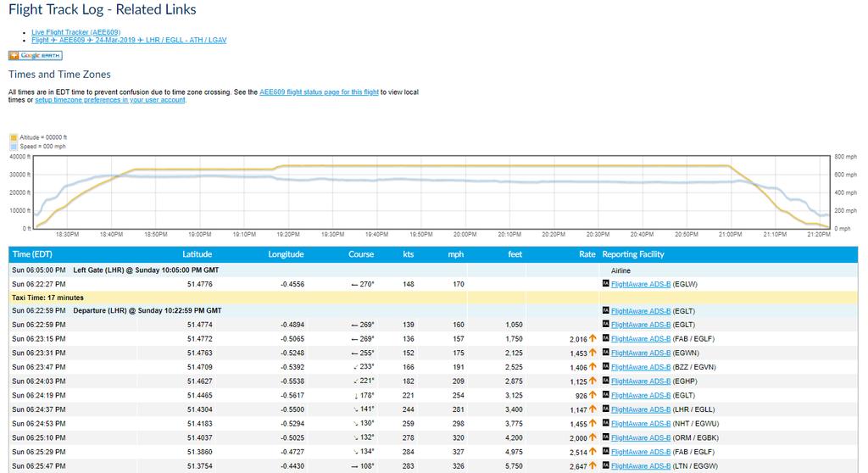This screenshot has height=473, width=868.
Task: Open Live Flight Tracker (AEE609) link
Action: 75,32
